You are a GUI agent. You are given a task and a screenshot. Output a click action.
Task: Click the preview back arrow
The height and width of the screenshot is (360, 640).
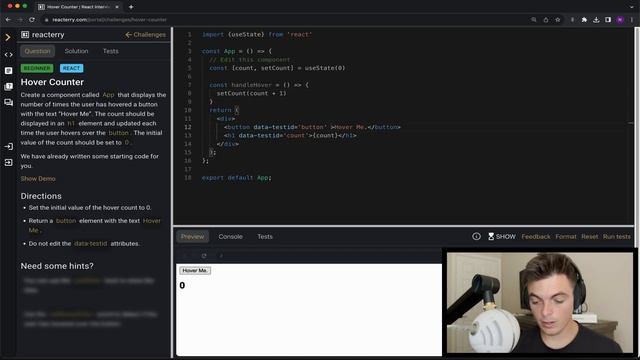click(x=184, y=256)
